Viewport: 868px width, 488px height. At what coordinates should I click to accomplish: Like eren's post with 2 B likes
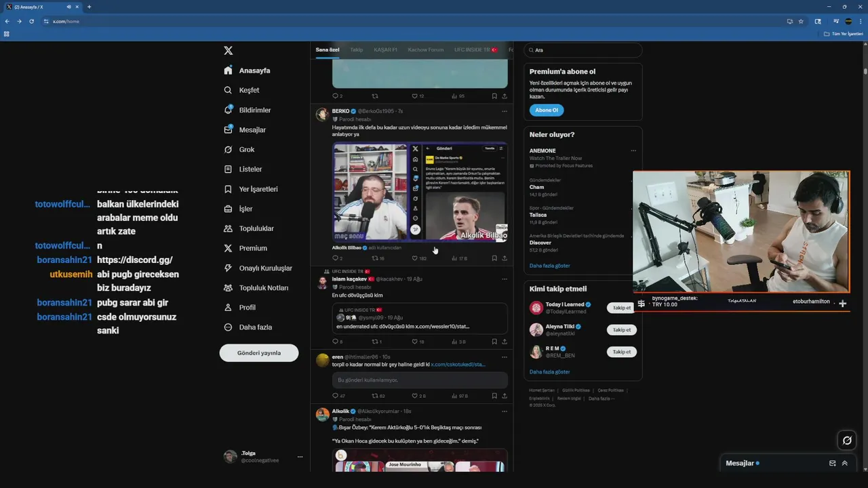coord(418,396)
